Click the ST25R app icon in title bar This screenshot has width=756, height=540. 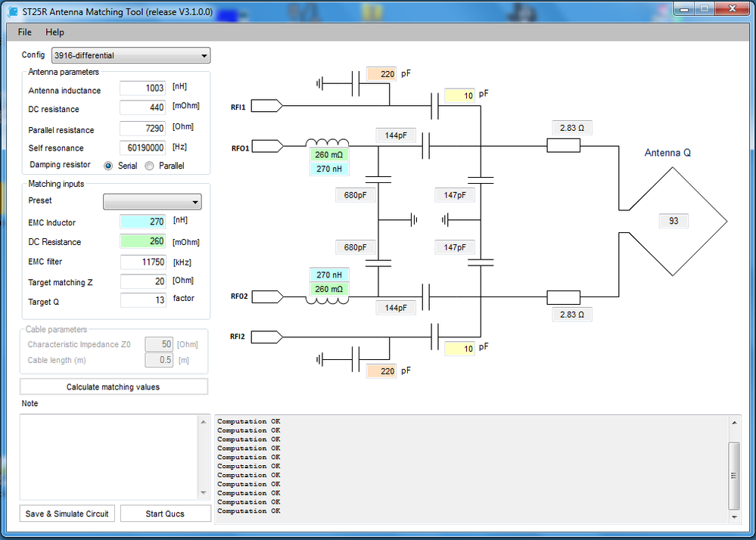click(13, 11)
